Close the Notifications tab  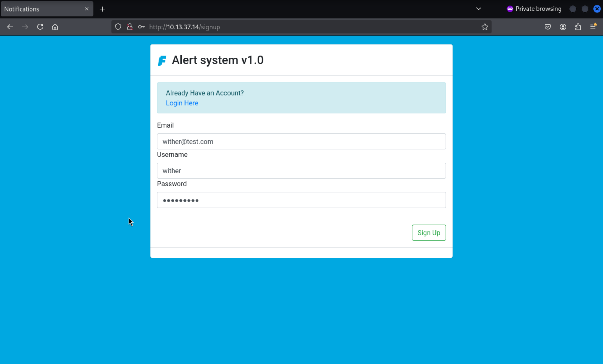click(x=87, y=9)
